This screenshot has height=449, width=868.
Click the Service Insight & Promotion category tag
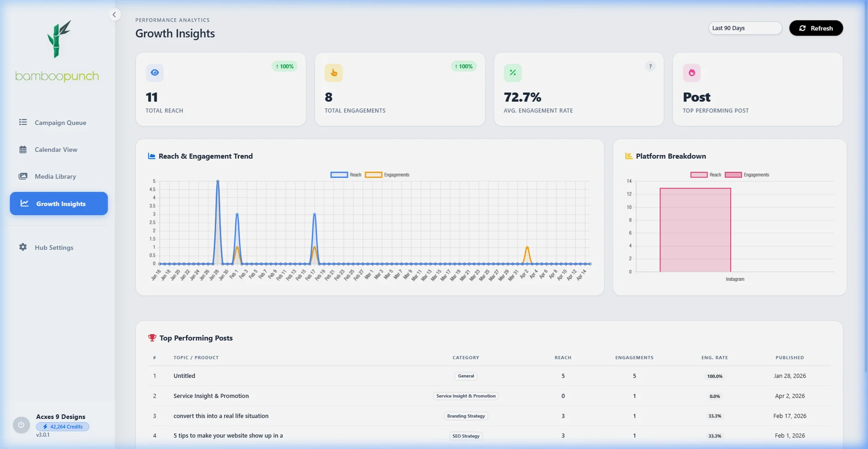pos(466,396)
